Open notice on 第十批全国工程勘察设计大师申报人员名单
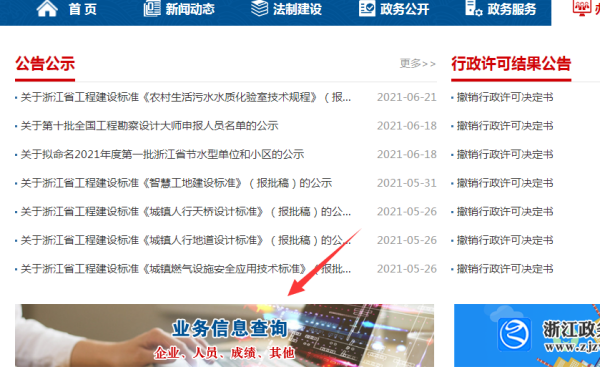The width and height of the screenshot is (600, 387). pos(149,126)
